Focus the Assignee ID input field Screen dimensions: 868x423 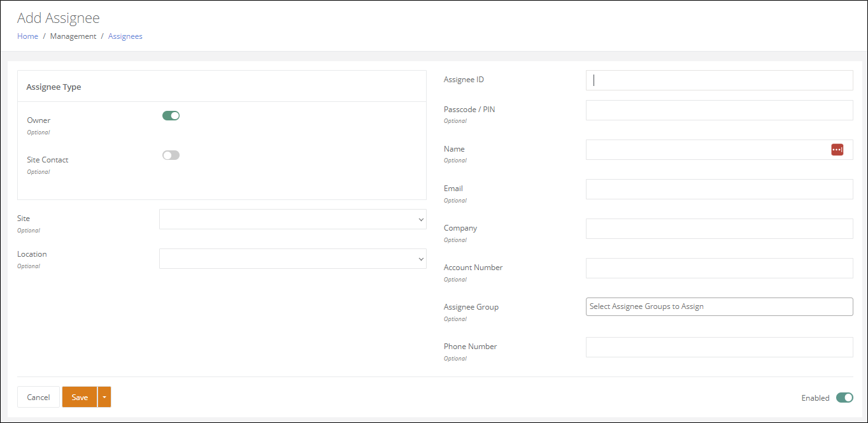coord(719,80)
